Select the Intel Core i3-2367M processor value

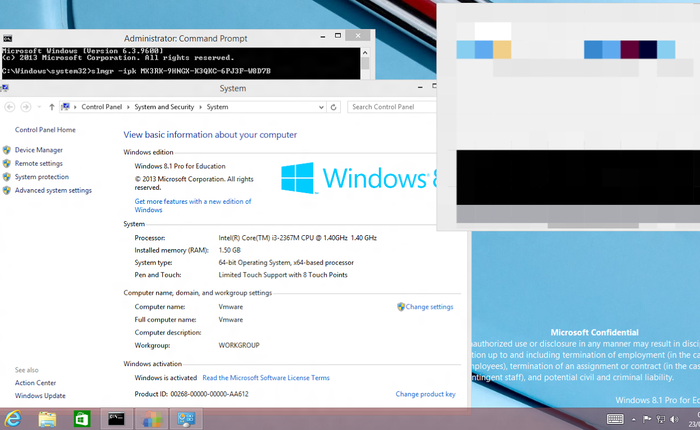(x=297, y=238)
